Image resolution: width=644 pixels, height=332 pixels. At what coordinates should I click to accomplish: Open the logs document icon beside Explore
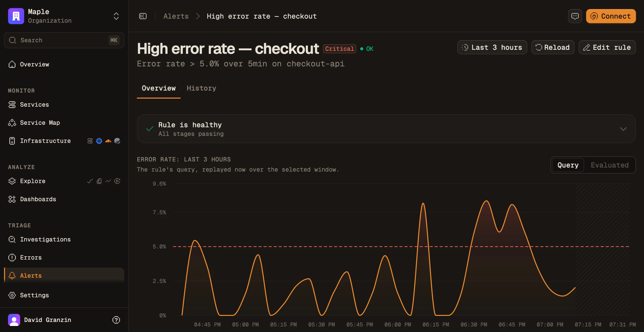[x=99, y=181]
